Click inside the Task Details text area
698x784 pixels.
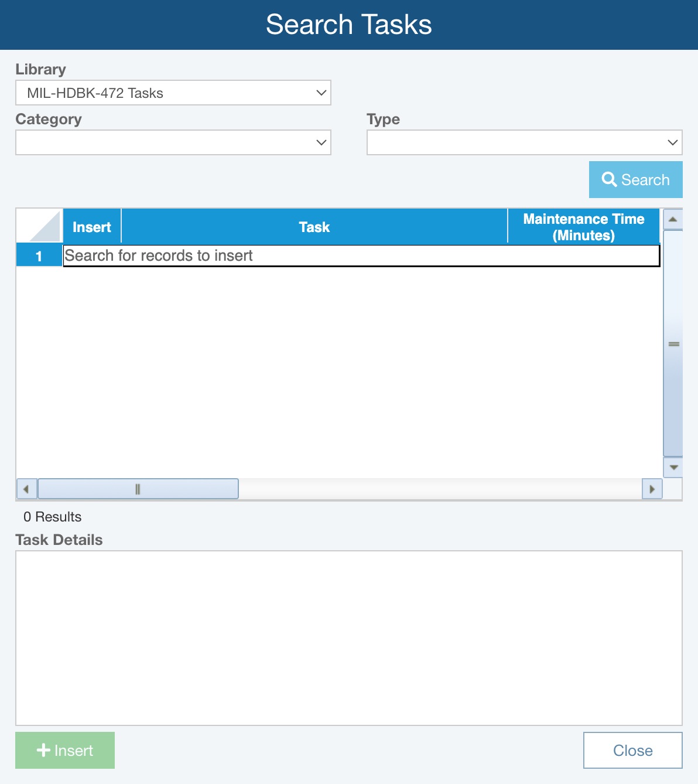[348, 638]
